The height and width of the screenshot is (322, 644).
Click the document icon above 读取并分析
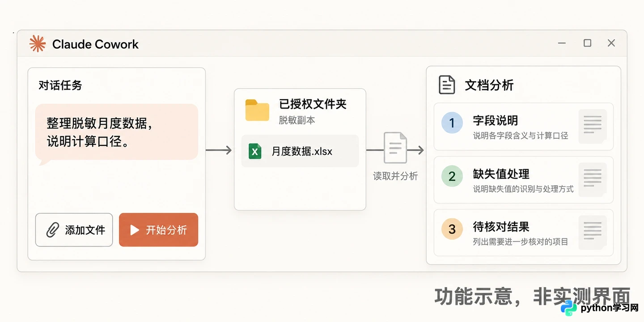point(395,148)
